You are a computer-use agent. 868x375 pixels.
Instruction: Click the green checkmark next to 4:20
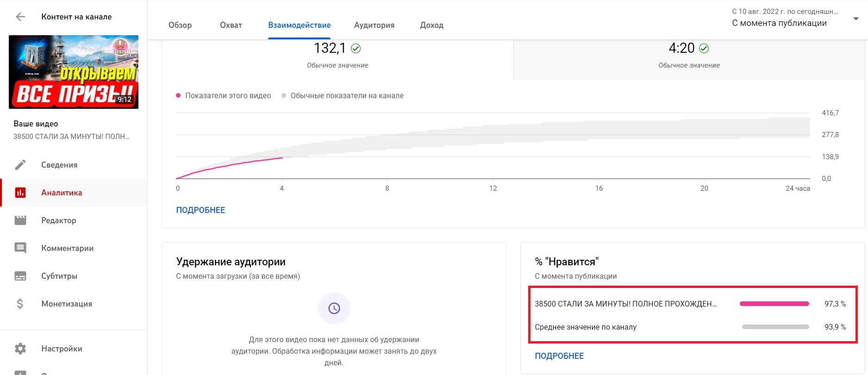pyautogui.click(x=704, y=48)
